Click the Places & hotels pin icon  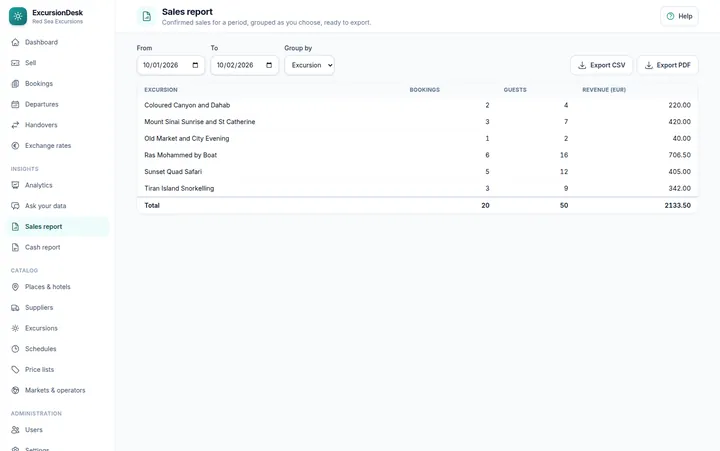pyautogui.click(x=15, y=287)
